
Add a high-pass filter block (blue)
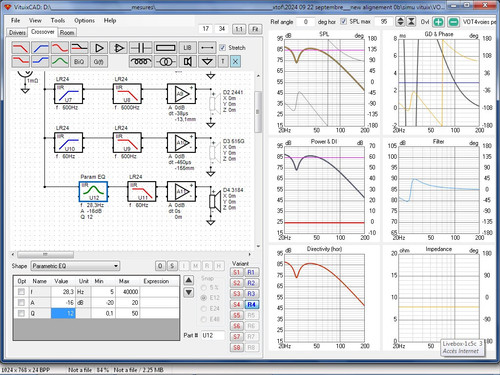[x=40, y=48]
